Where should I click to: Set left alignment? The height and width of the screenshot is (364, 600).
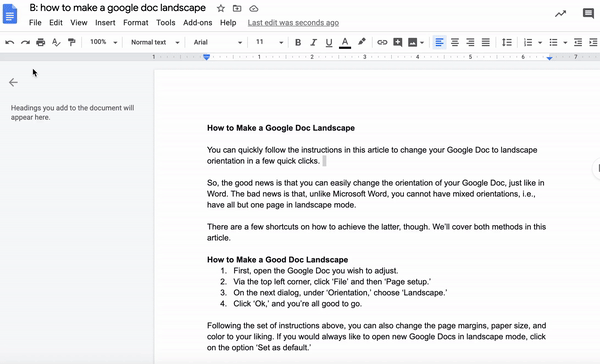439,42
